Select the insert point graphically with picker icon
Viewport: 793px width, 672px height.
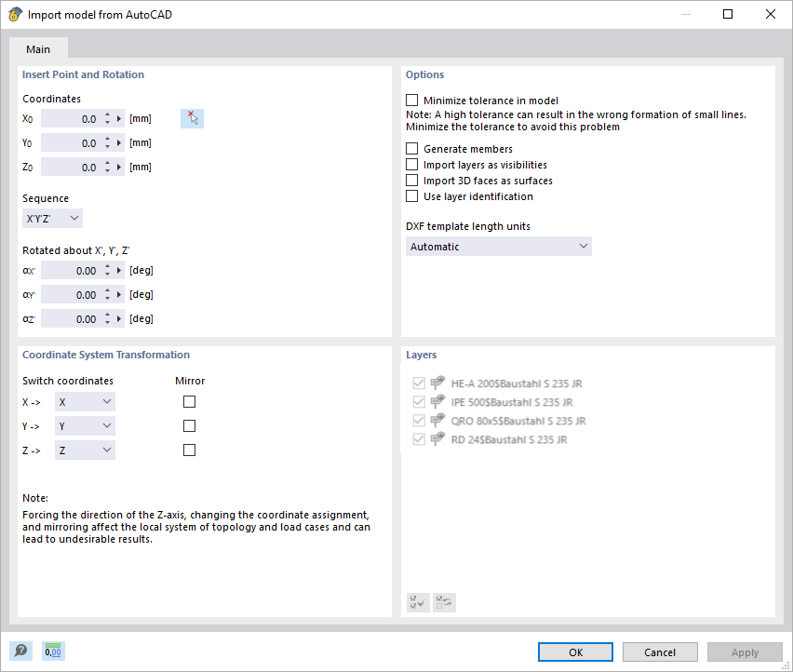pos(192,118)
